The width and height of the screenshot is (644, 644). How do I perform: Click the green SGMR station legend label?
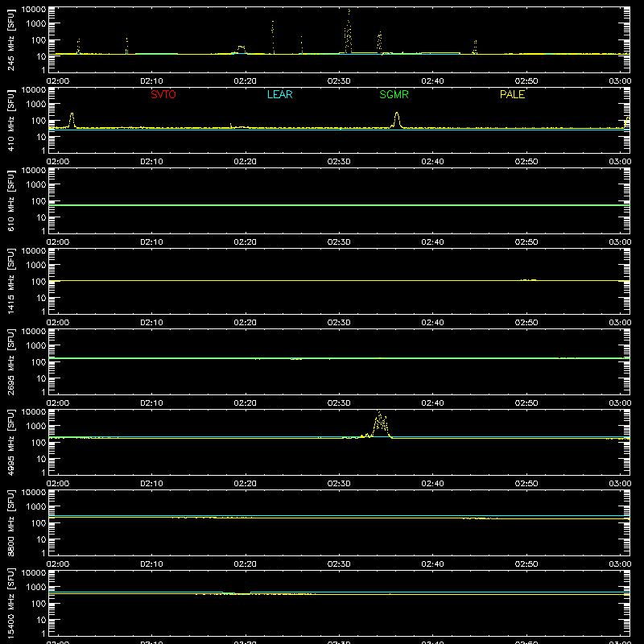pos(394,94)
